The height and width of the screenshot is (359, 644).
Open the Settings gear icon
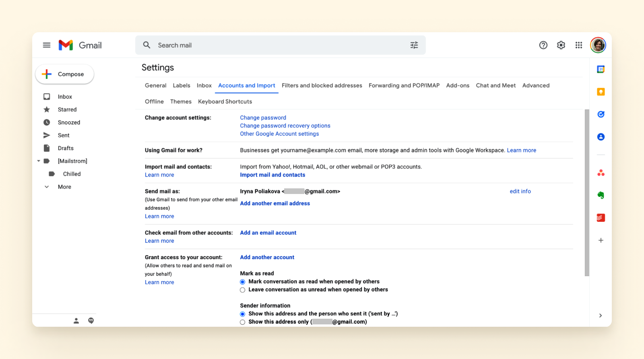(561, 45)
